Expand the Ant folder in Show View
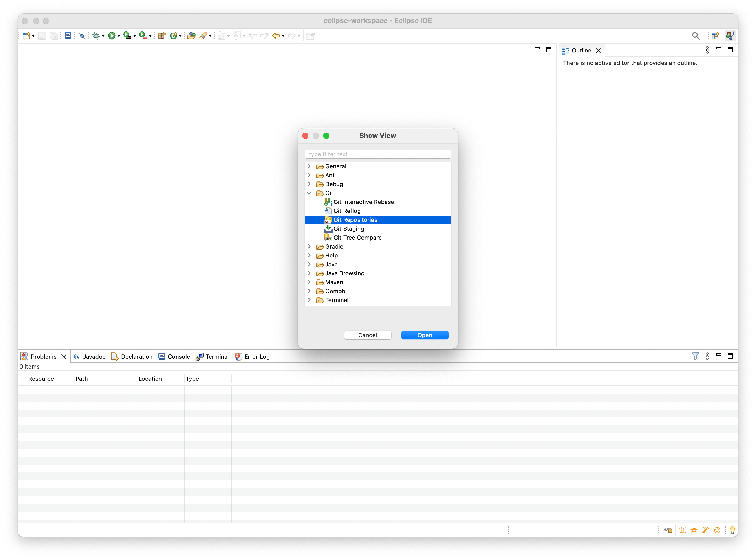756x559 pixels. point(309,175)
